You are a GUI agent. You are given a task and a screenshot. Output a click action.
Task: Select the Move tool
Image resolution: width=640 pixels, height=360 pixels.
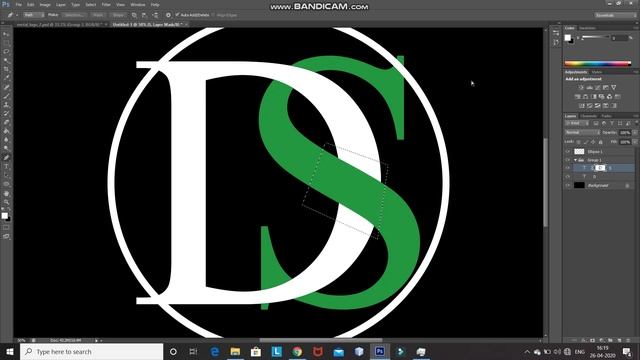click(6, 34)
